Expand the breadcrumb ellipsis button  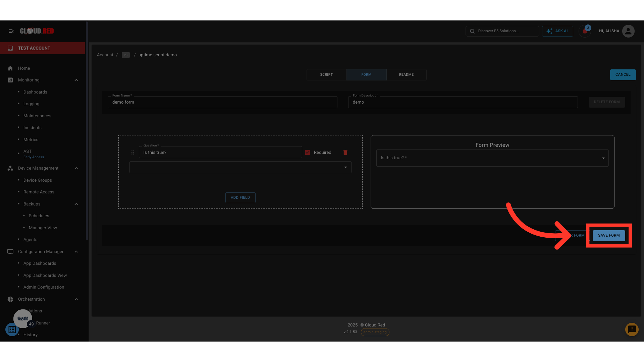click(126, 55)
